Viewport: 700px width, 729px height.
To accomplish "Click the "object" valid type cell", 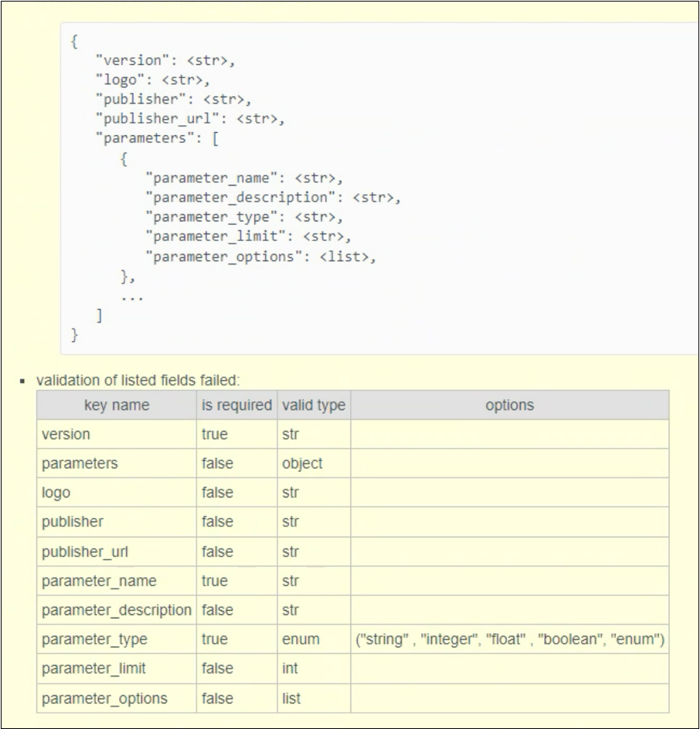I will tap(314, 463).
